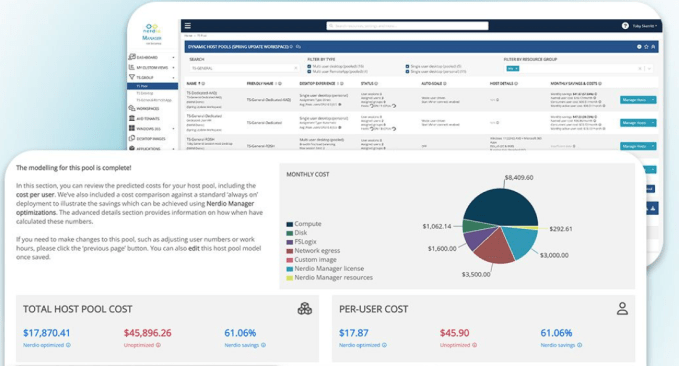
Task: Click the Workspaces sidebar icon
Action: [132, 108]
